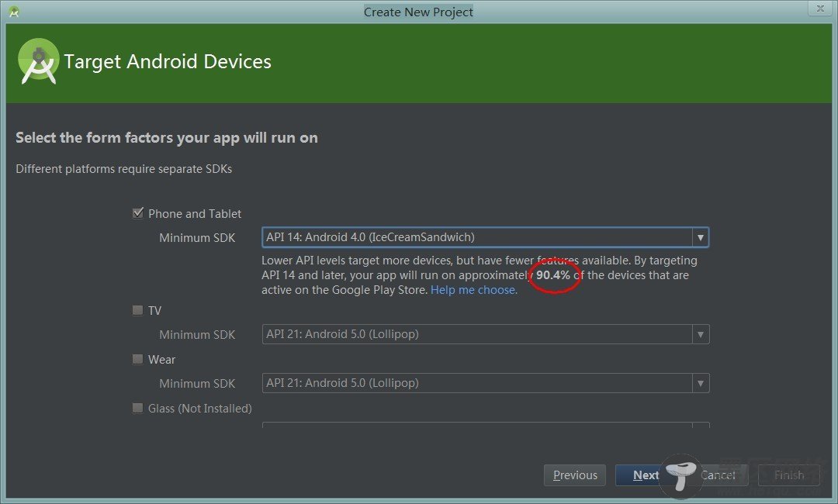
Task: Proceed with the Next button
Action: pos(646,475)
